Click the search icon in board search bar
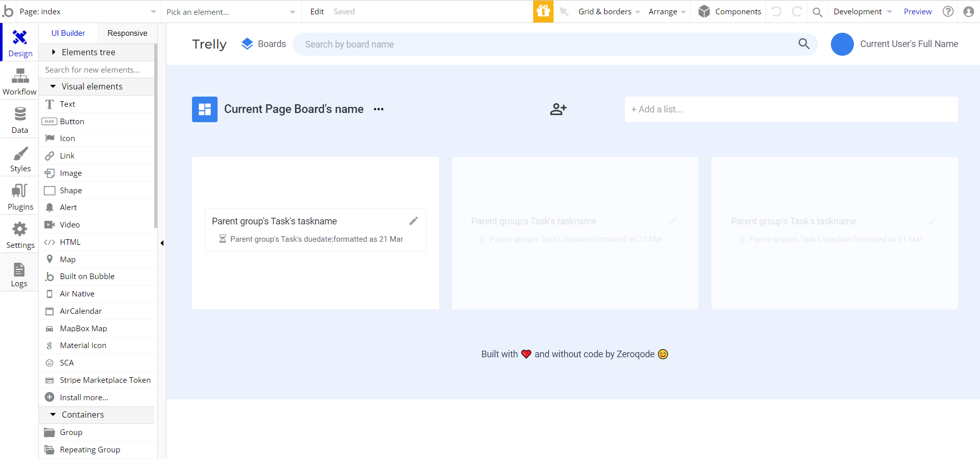980x459 pixels. [804, 44]
